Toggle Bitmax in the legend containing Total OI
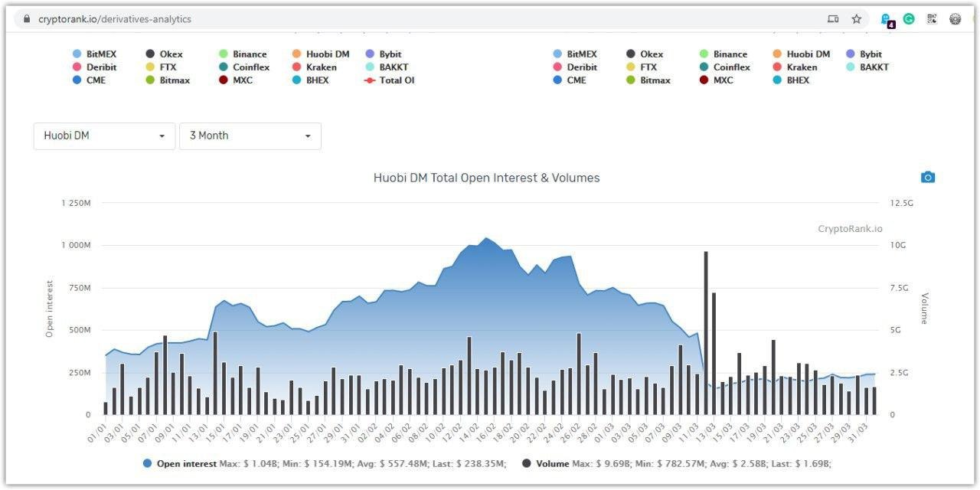This screenshot has height=490, width=980. pyautogui.click(x=168, y=80)
